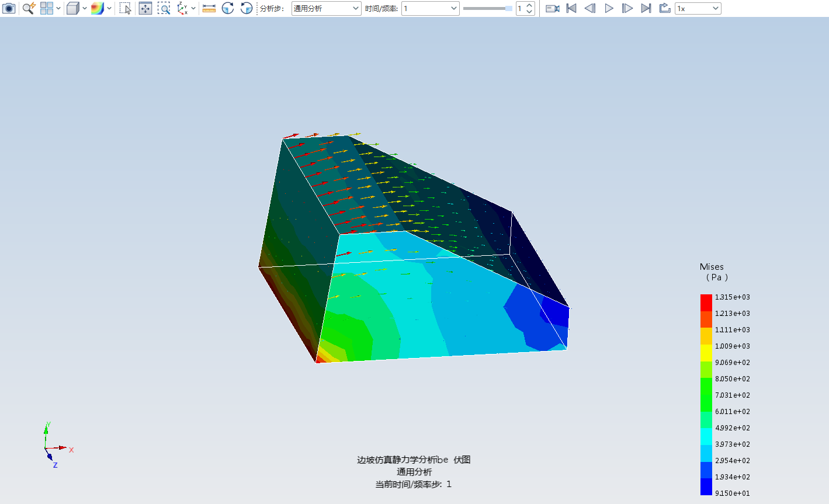This screenshot has width=829, height=504.
Task: Increase the frame number with the up arrow
Action: (x=529, y=5)
